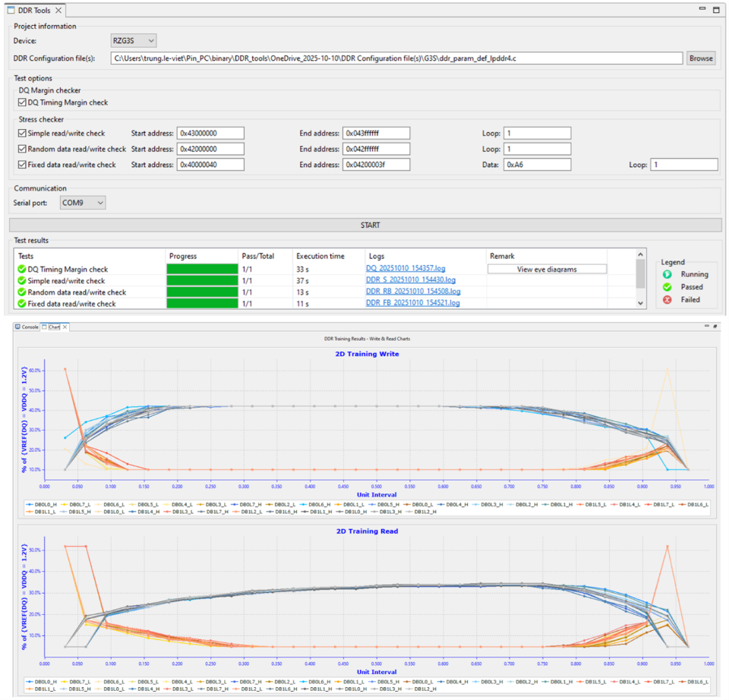Expand the Serial port COM9 dropdown
This screenshot has height=700, width=729.
83,203
